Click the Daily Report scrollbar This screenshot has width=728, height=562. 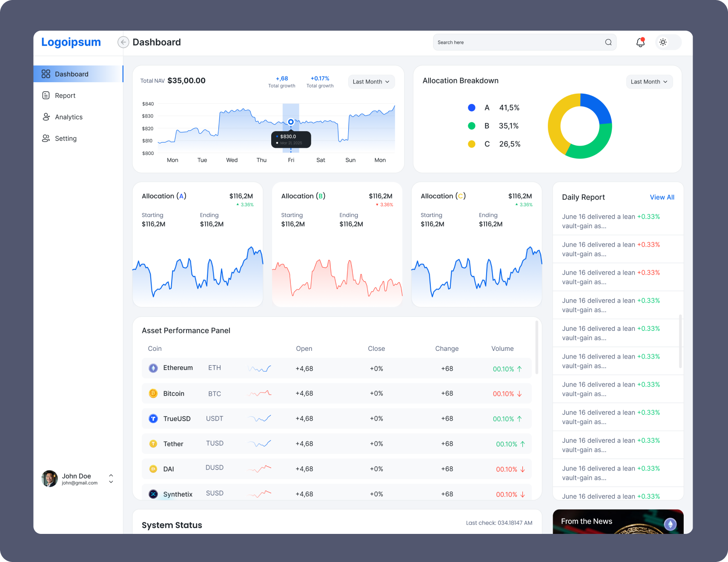pyautogui.click(x=680, y=341)
